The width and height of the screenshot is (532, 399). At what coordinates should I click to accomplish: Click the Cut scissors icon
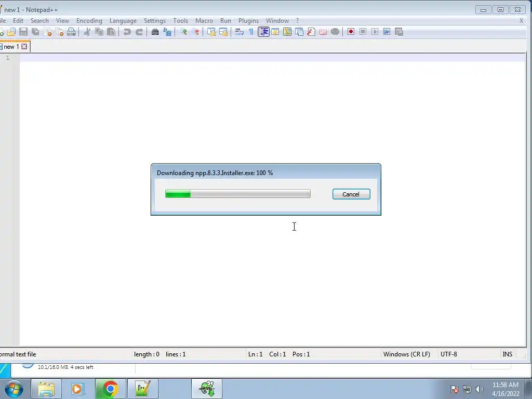(x=87, y=32)
